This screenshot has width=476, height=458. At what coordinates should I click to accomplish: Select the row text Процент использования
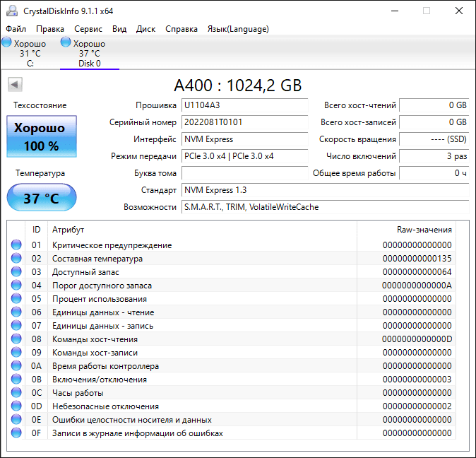100,299
